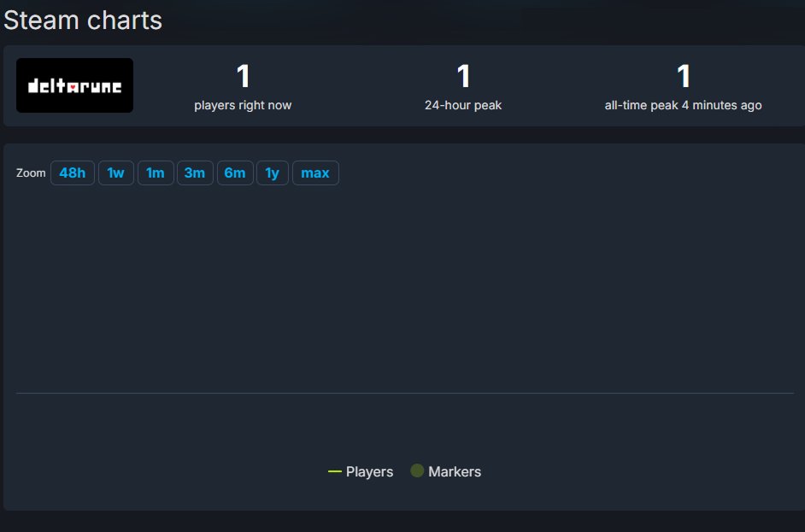Click the number above 'players right now'

coord(243,76)
